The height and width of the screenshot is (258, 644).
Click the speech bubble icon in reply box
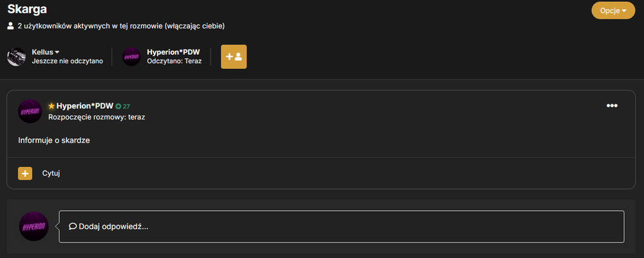click(x=73, y=226)
